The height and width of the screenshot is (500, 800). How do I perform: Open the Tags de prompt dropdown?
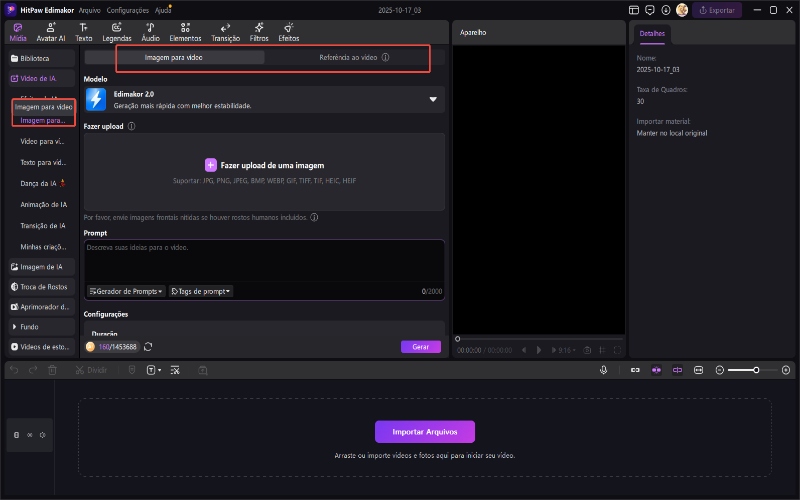201,291
